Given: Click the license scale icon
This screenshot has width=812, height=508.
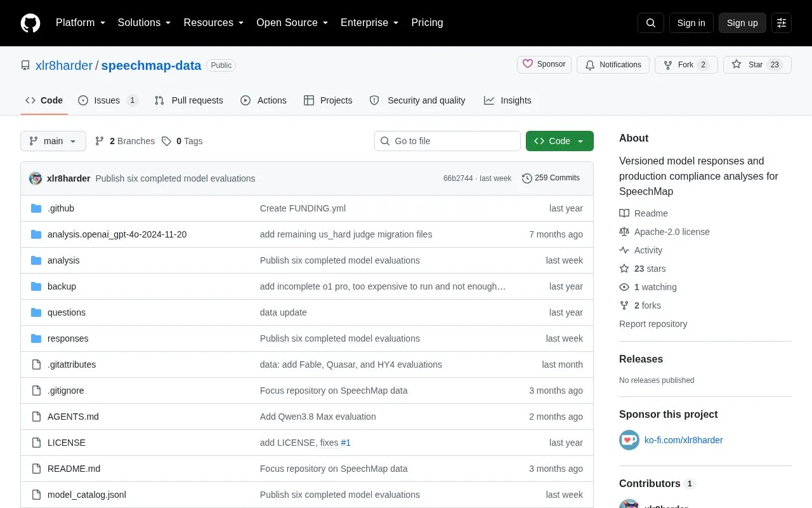Looking at the screenshot, I should click(624, 232).
